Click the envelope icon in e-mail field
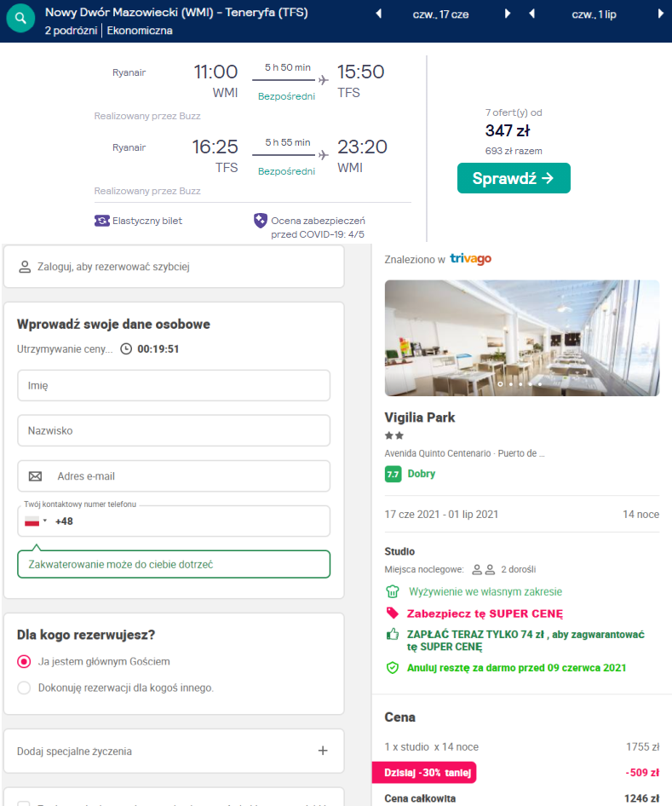The height and width of the screenshot is (806, 672). tap(36, 476)
